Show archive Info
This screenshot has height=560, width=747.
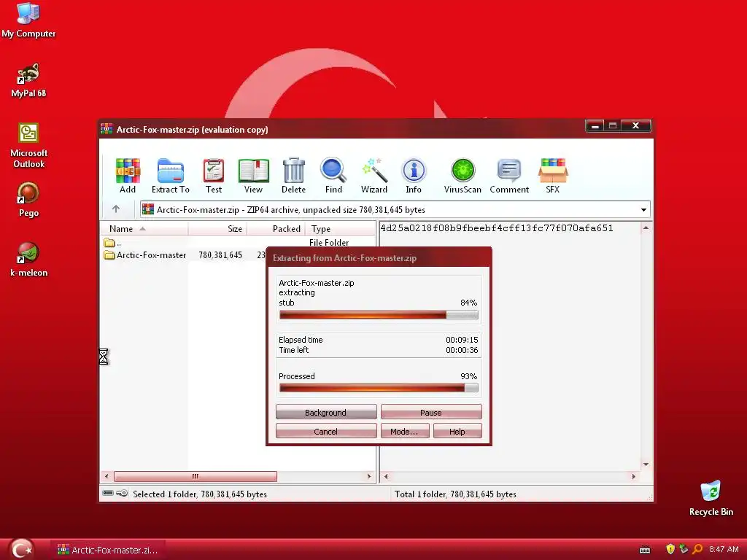pos(414,176)
